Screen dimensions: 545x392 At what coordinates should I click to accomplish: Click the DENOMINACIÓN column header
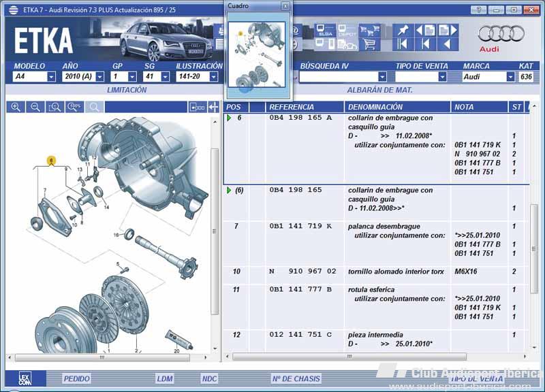(397, 107)
